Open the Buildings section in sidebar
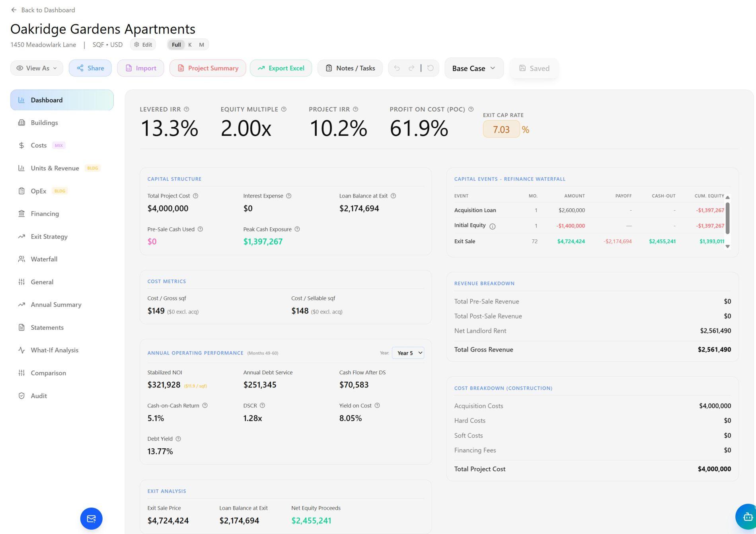 pos(62,123)
